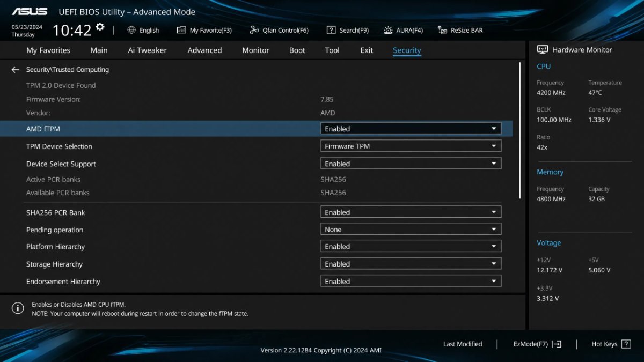Open the Pending operation dropdown
The image size is (644, 362).
(411, 230)
